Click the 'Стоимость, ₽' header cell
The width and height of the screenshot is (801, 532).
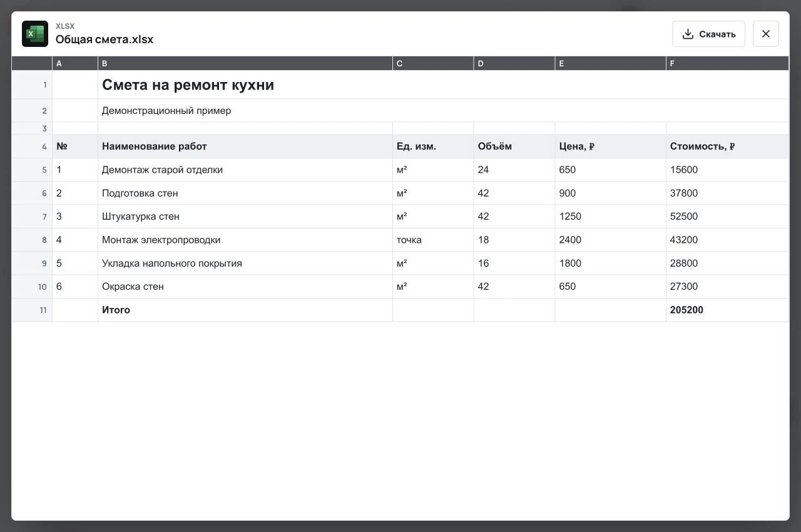pyautogui.click(x=728, y=146)
